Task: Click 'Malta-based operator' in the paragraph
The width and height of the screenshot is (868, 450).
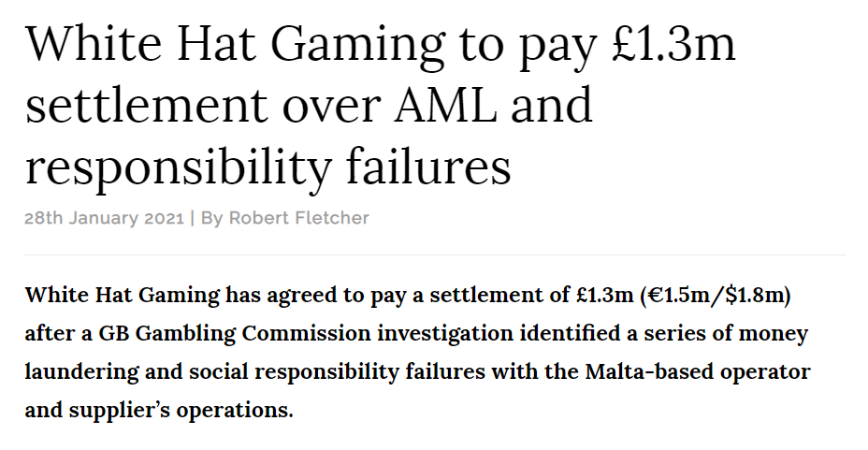Action: click(x=698, y=371)
